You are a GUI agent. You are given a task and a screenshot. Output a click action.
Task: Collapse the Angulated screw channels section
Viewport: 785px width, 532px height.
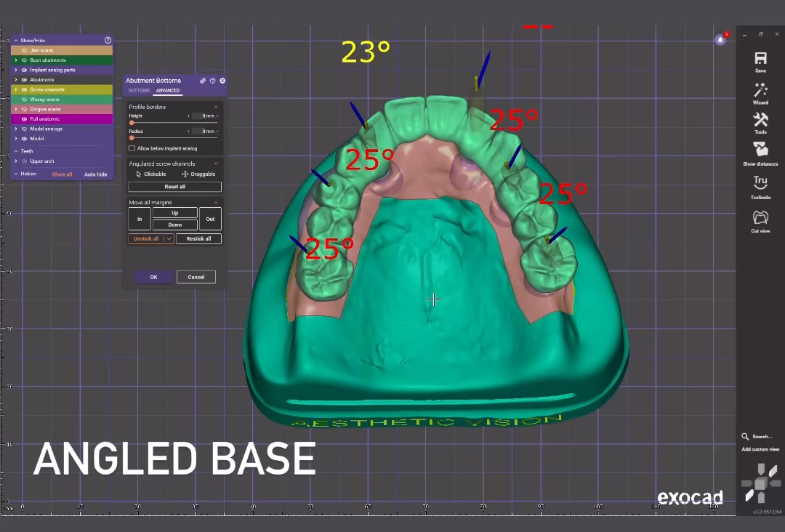216,164
